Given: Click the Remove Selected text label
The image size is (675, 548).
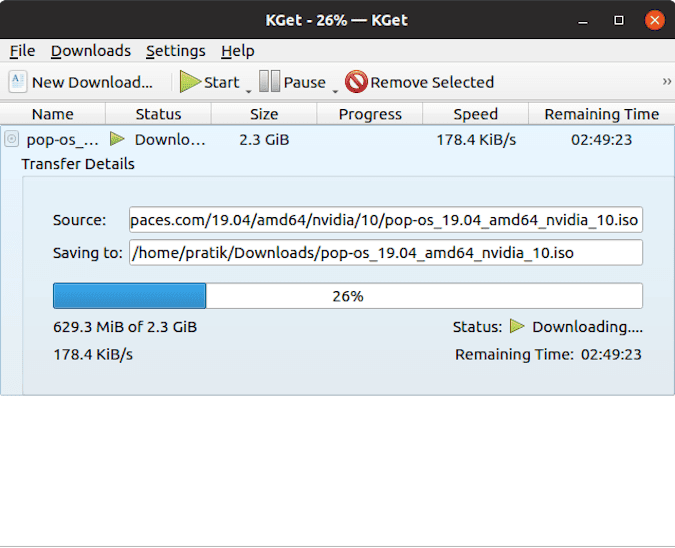Looking at the screenshot, I should [432, 82].
